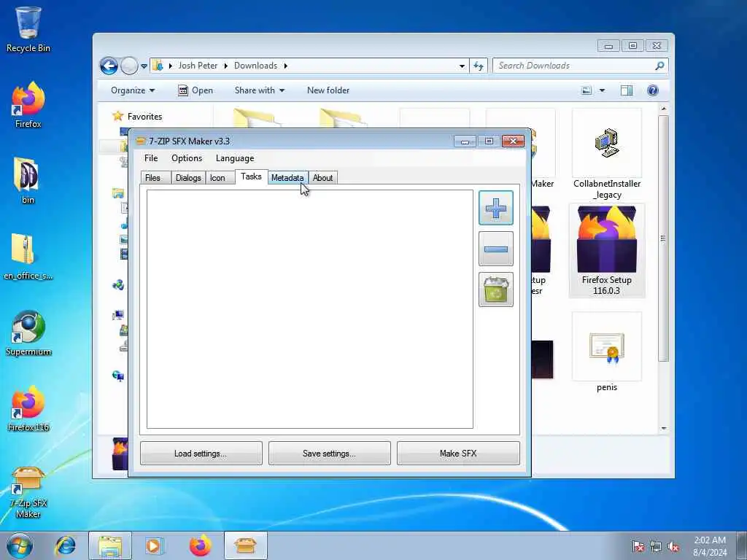
Task: Open the Organize dropdown in Explorer
Action: tap(133, 90)
